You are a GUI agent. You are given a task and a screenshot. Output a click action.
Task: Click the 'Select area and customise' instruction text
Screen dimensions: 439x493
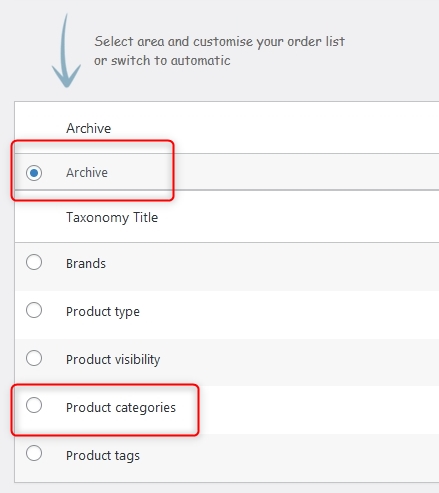click(220, 42)
